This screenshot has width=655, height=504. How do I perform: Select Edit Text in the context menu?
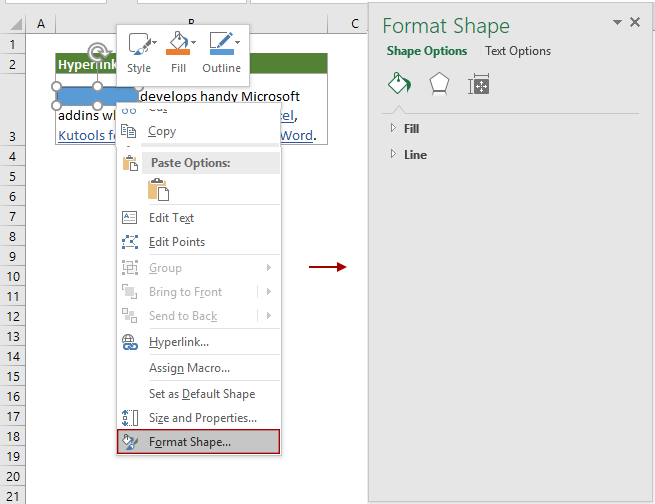coord(171,218)
